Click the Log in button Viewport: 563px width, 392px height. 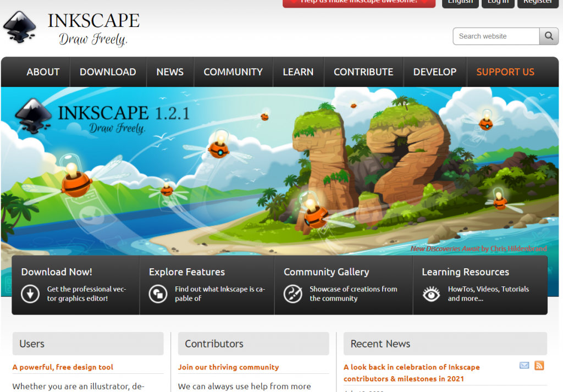[x=498, y=3]
